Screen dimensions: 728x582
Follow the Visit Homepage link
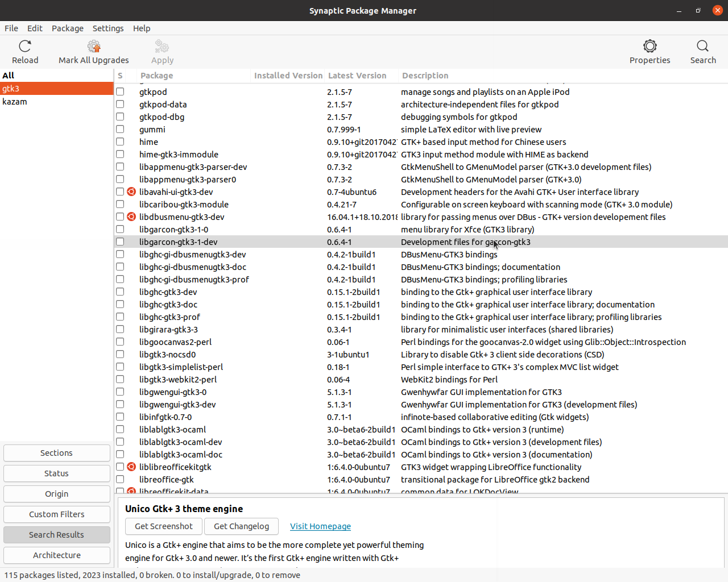tap(320, 526)
